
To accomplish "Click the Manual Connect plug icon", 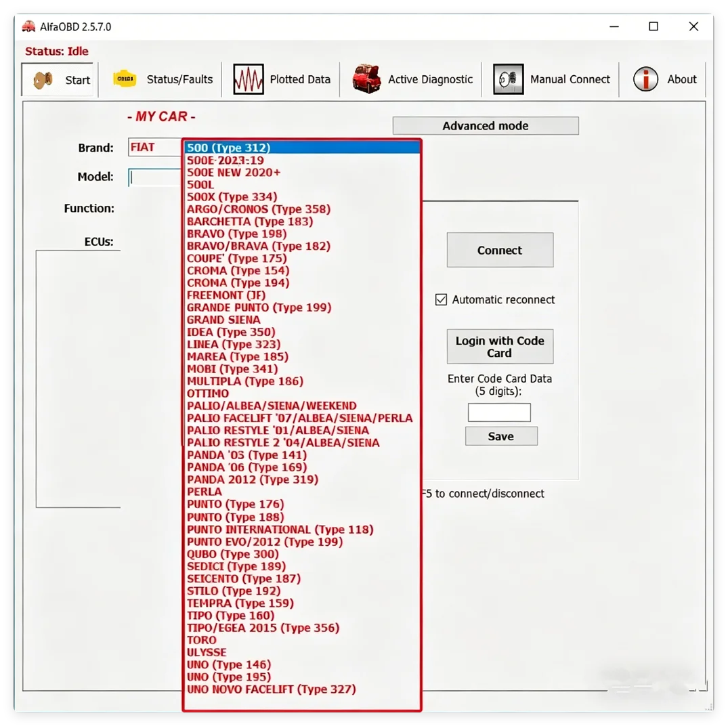I will pyautogui.click(x=509, y=79).
